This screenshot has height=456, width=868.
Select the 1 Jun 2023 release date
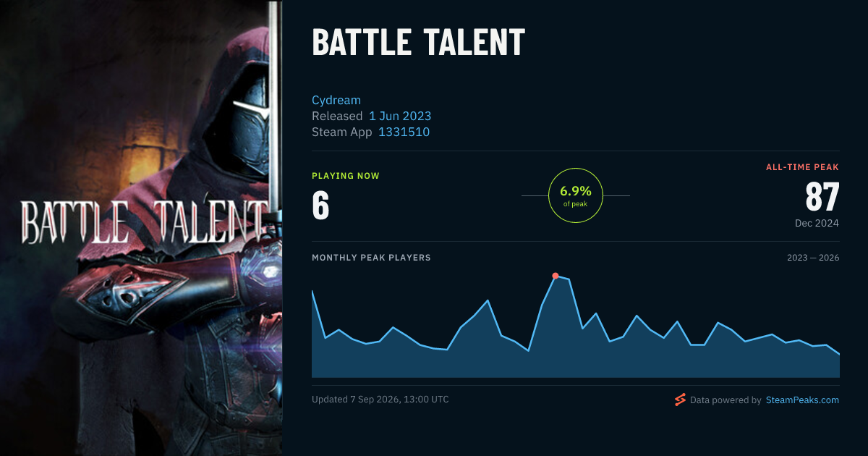coord(400,116)
